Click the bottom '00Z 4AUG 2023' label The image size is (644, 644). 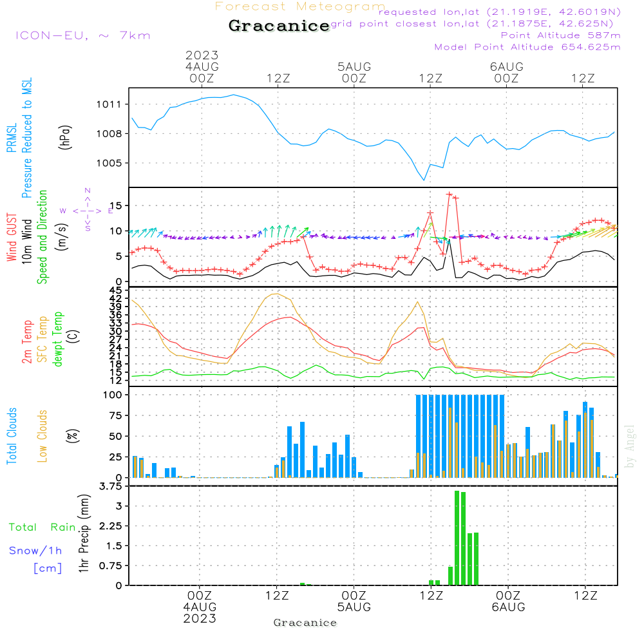[x=200, y=607]
